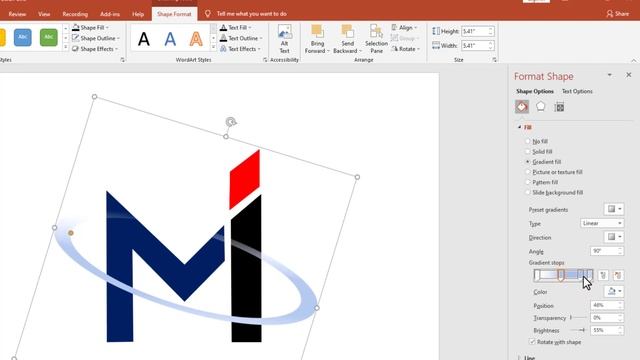The height and width of the screenshot is (360, 640).
Task: Collapse the Fill section
Action: pos(520,127)
